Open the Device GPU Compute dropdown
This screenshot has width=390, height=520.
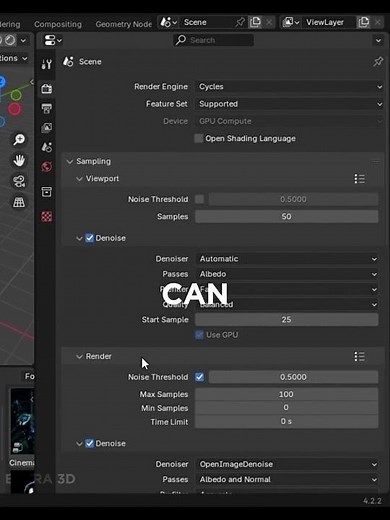pyautogui.click(x=290, y=121)
